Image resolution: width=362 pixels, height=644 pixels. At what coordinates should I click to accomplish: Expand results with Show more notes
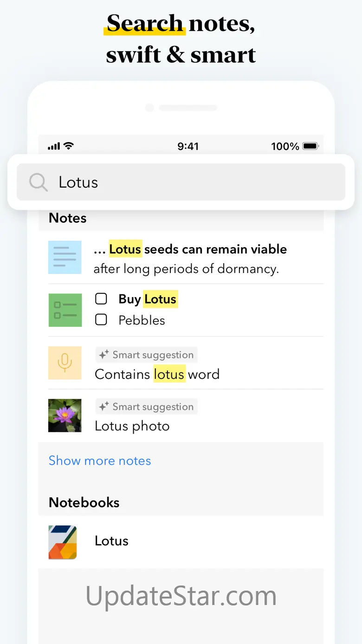click(100, 461)
